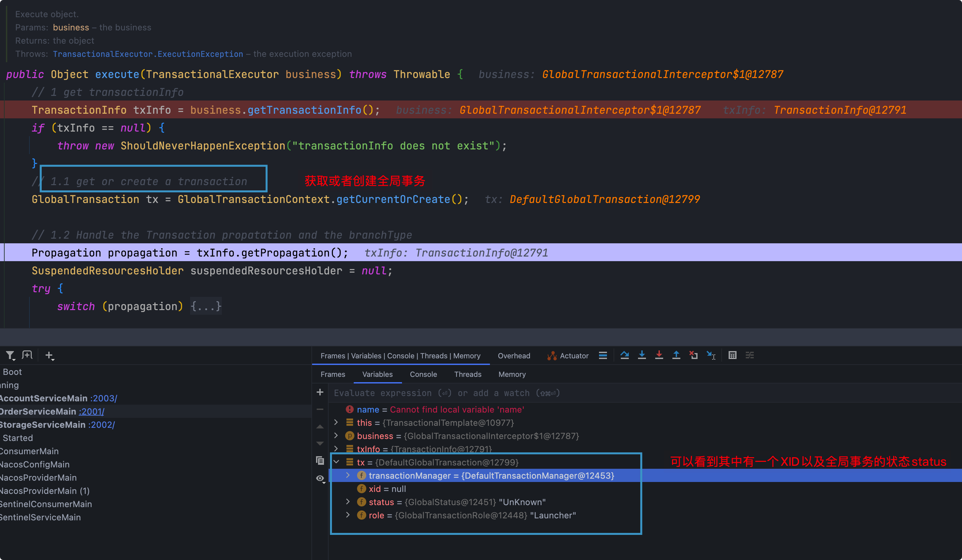
Task: Open the Threads tab
Action: [x=467, y=374]
